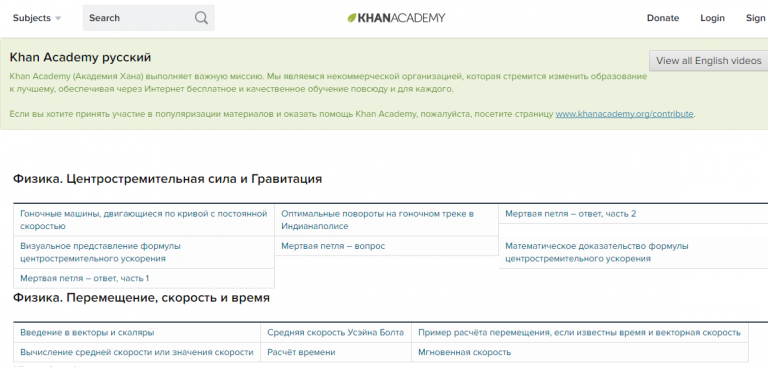Open the www.khanacademy.org/contribute link
The width and height of the screenshot is (768, 367).
coord(624,114)
